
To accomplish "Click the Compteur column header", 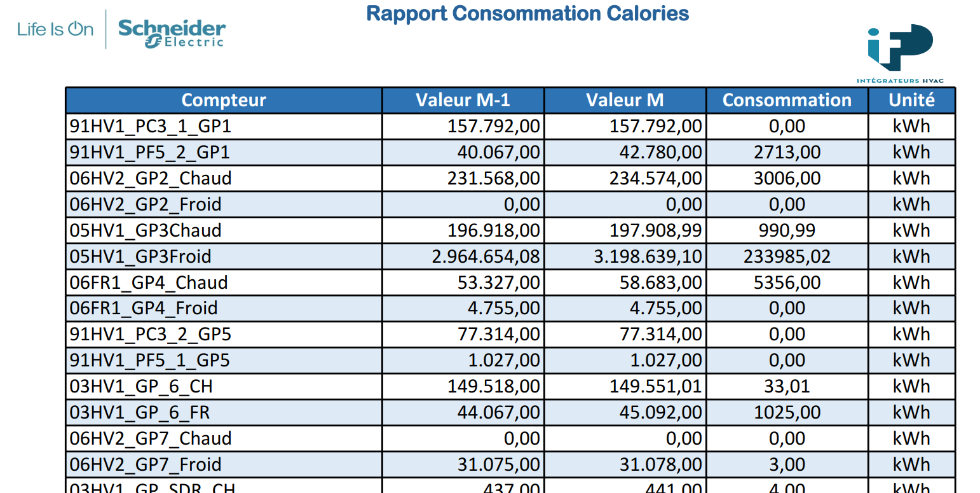I will pyautogui.click(x=224, y=101).
